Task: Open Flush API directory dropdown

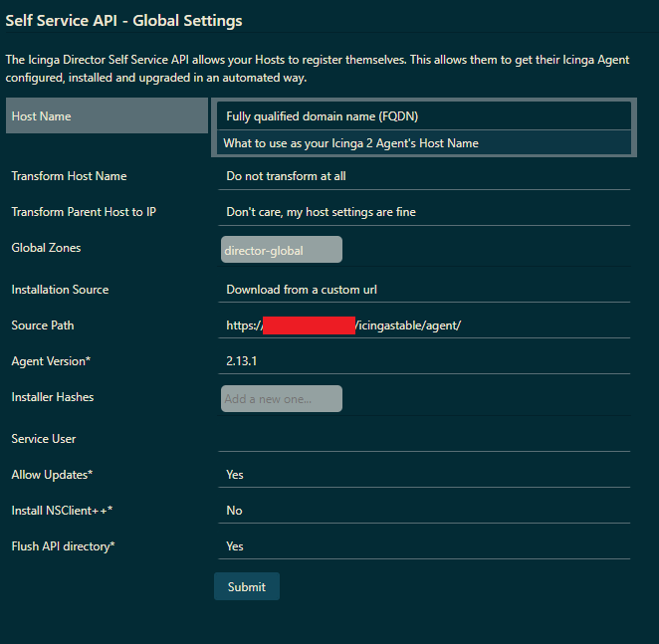Action: [424, 546]
